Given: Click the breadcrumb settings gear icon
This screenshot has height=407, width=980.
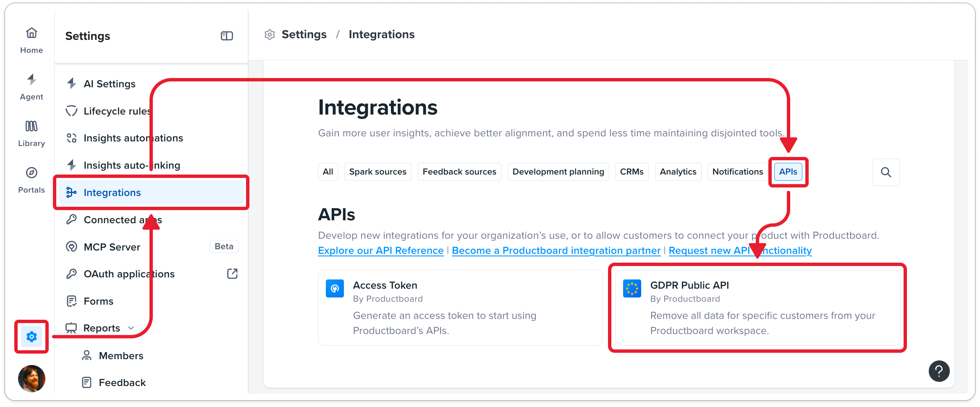Looking at the screenshot, I should pos(270,34).
